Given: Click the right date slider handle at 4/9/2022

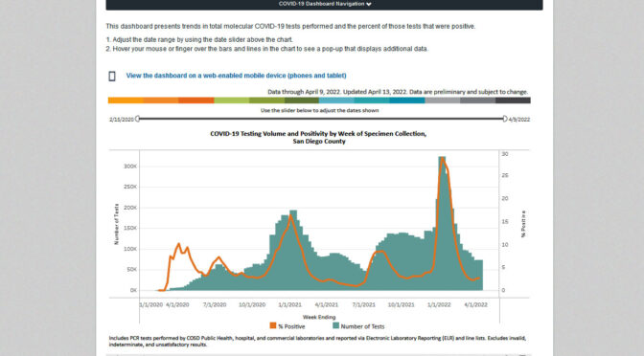Looking at the screenshot, I should (505, 119).
